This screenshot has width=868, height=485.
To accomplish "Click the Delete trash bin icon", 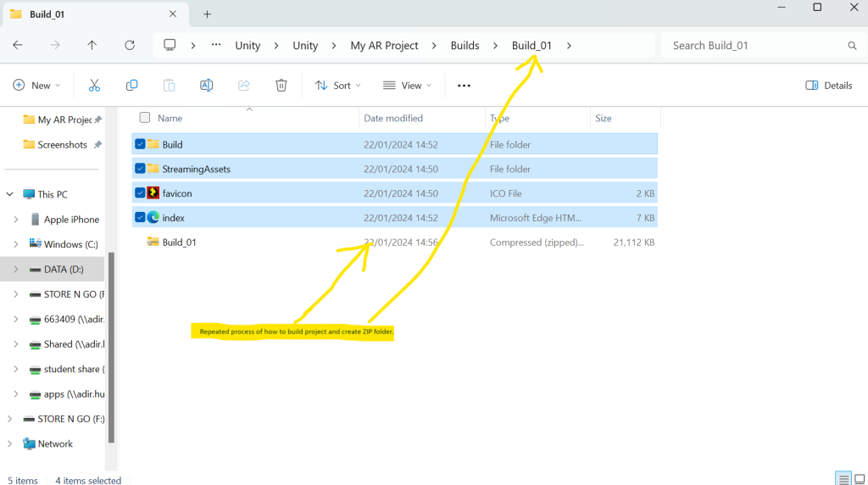I will pos(281,86).
